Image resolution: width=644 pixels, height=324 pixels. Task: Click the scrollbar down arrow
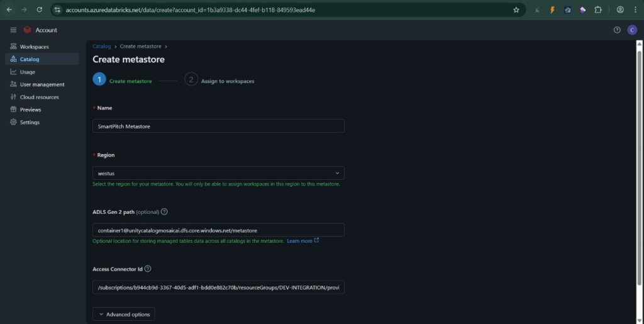pos(639,321)
